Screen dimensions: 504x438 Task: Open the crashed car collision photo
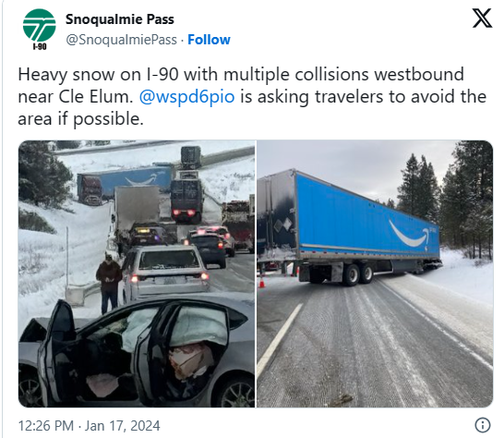click(137, 274)
